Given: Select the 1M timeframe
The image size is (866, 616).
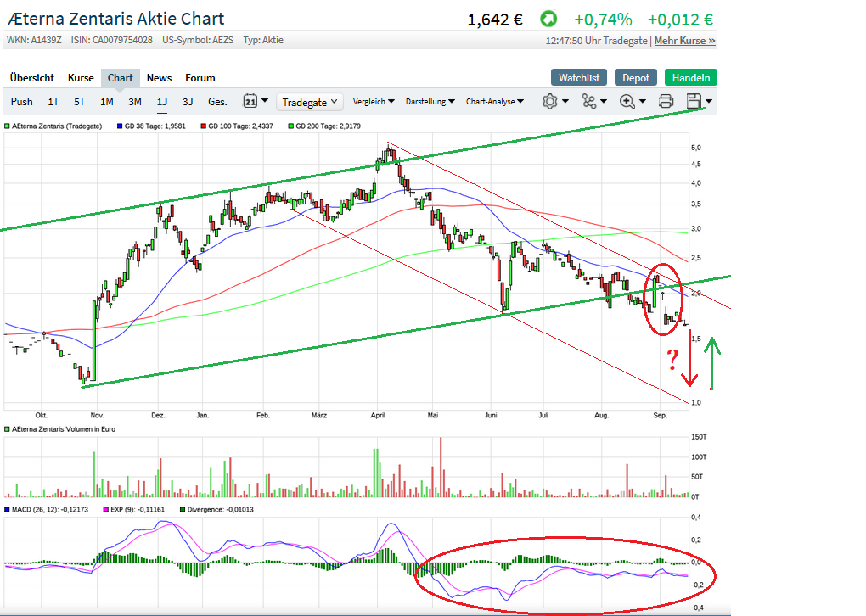Looking at the screenshot, I should tap(107, 102).
